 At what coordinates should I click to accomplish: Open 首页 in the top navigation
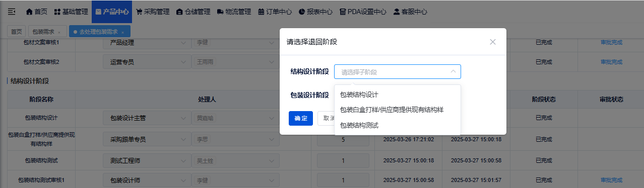pyautogui.click(x=37, y=11)
